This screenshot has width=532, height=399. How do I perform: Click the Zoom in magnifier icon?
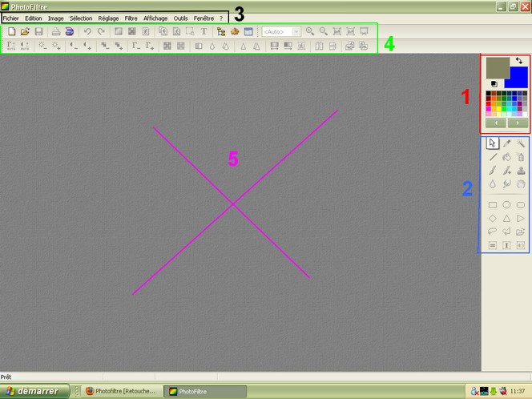pos(310,31)
